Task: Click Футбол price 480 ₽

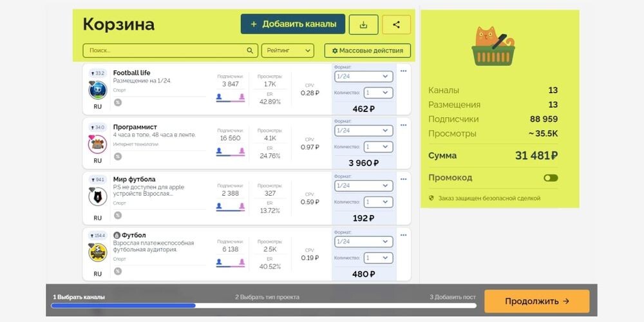Action: 363,274
